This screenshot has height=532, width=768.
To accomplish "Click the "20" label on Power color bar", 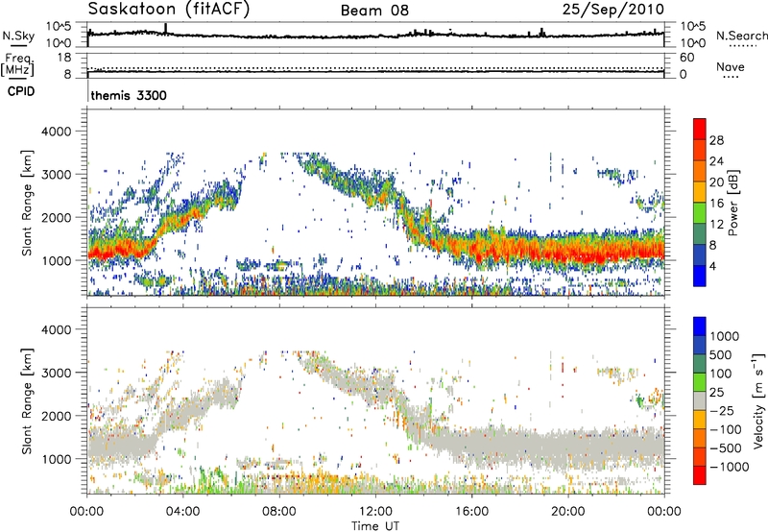I will point(716,182).
